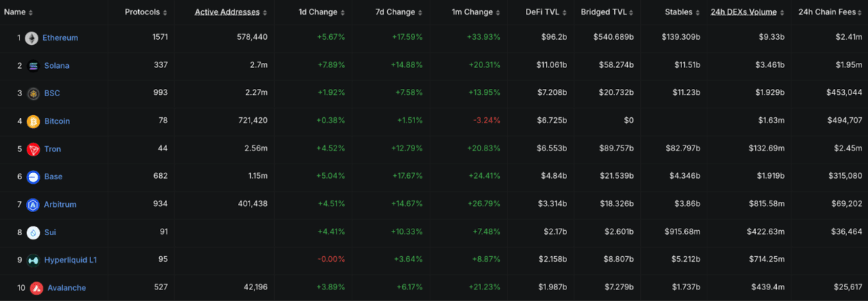Screen dimensions: 868x301
Task: Open the Hyperliquid L1 chain link
Action: point(71,260)
